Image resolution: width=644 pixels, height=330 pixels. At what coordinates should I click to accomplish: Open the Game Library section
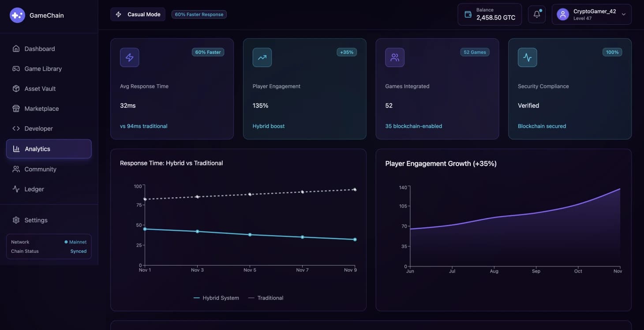tap(42, 68)
